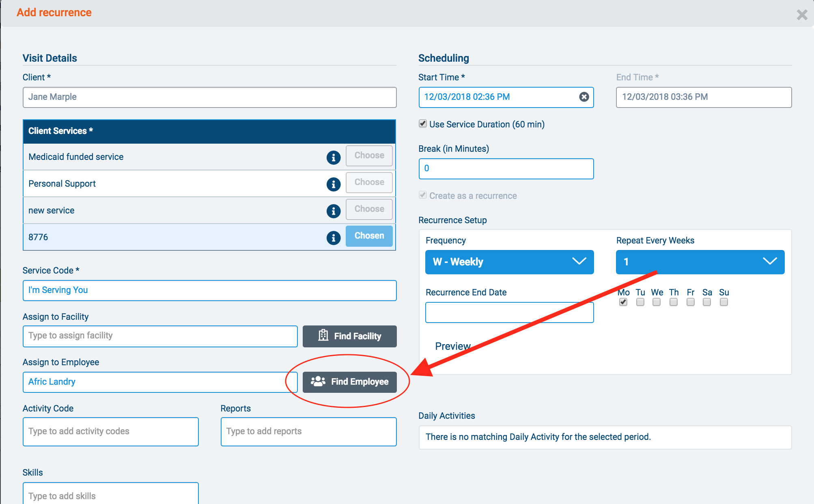Select the Medicaid funded service row text
The width and height of the screenshot is (814, 504).
coord(76,157)
